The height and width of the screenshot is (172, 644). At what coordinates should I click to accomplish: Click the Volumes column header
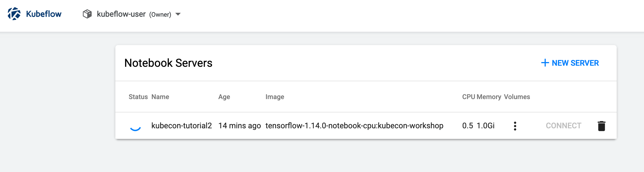coord(517,97)
